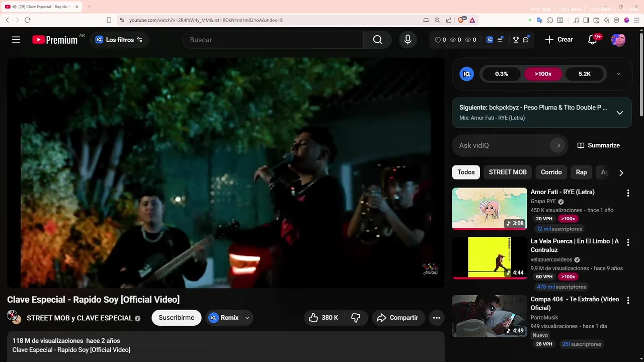Open the Remix dropdown arrow
Image resolution: width=644 pixels, height=362 pixels.
coord(247,318)
